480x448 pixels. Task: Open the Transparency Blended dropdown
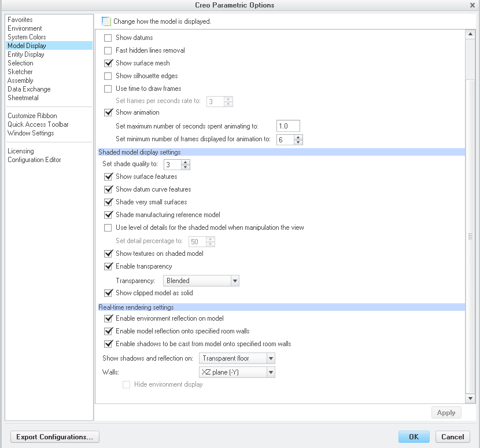click(201, 281)
